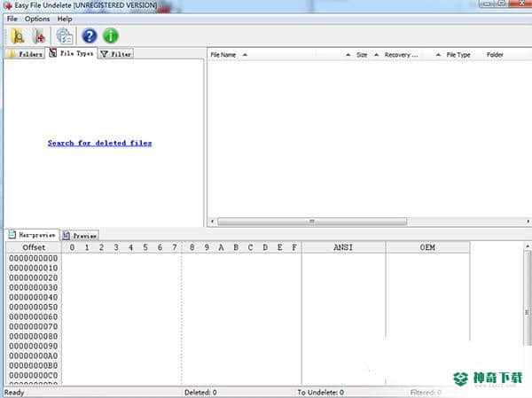Viewport: 532px width, 398px height.
Task: Select offset row 0000000020
Action: pyautogui.click(x=34, y=277)
